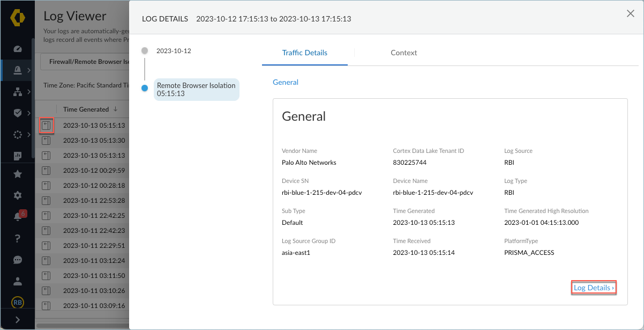Open log detail icon for 2023-10-12 00:29:59
The height and width of the screenshot is (330, 644).
click(46, 171)
